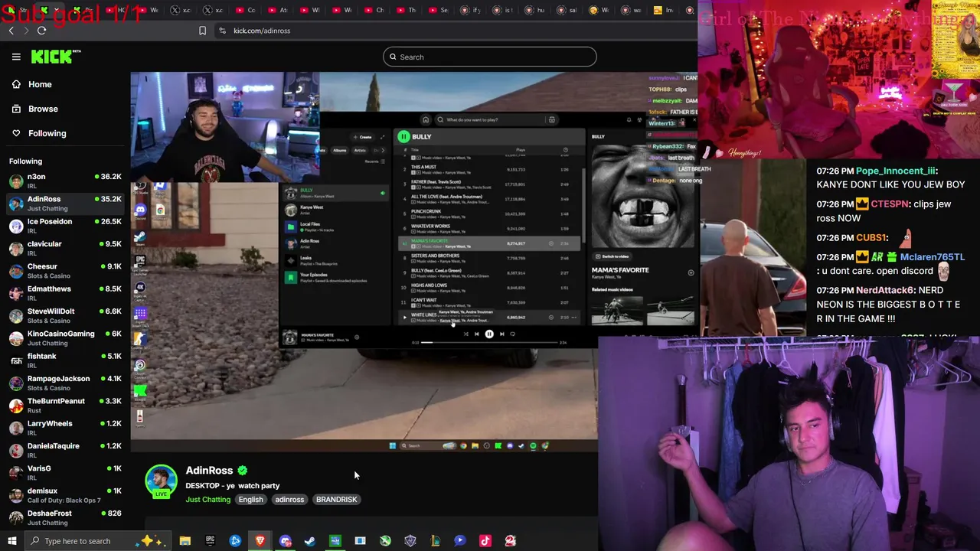This screenshot has height=551, width=980.
Task: Switch to Brave browser in the taskbar
Action: pos(260,541)
